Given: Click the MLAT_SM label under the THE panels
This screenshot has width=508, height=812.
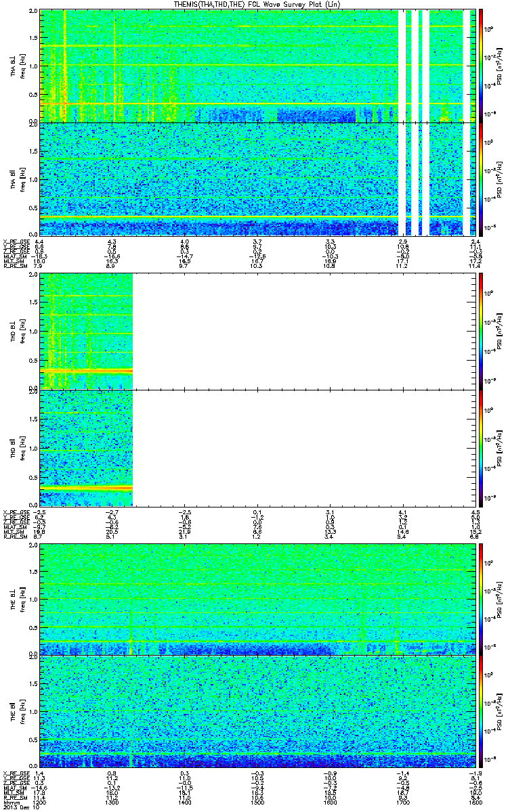Looking at the screenshot, I should tap(14, 788).
